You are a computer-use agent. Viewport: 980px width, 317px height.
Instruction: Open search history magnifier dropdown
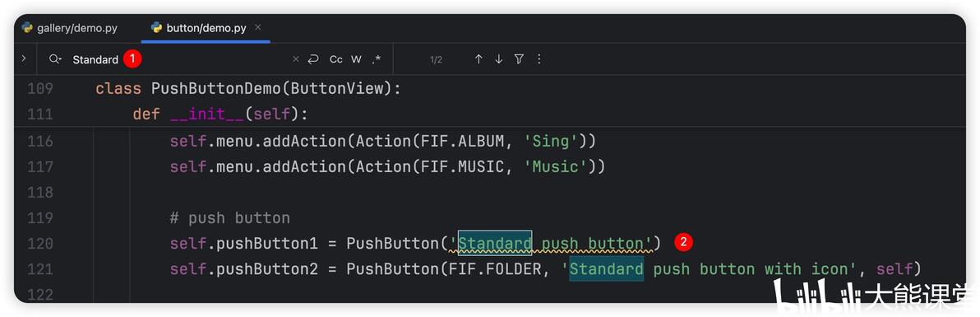click(x=56, y=59)
